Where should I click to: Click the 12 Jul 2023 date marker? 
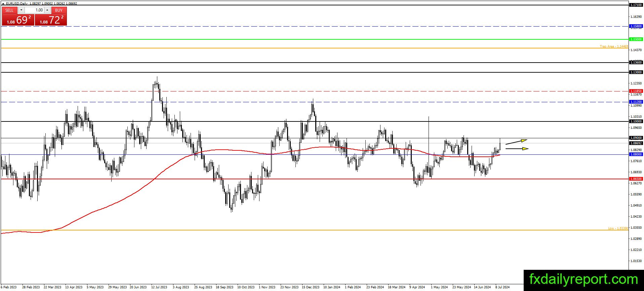(x=159, y=287)
